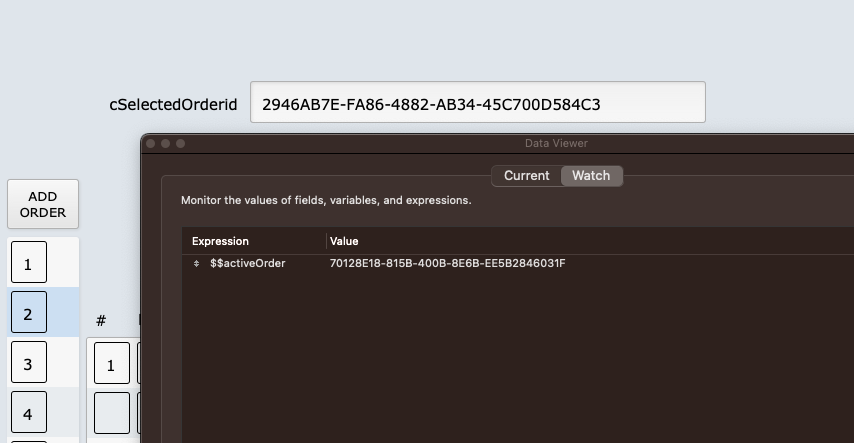This screenshot has width=854, height=443.
Task: Click the Expression column header
Action: [221, 241]
